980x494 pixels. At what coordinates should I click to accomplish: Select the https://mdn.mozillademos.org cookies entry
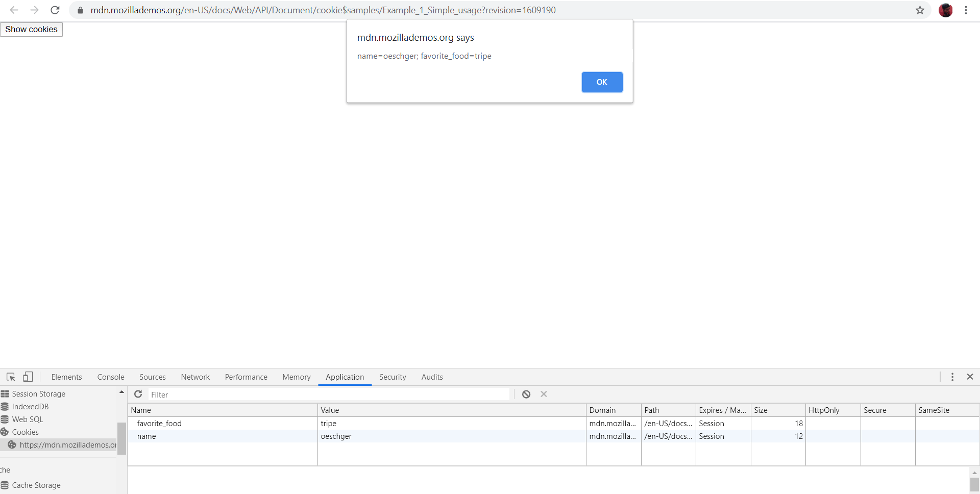coord(66,444)
